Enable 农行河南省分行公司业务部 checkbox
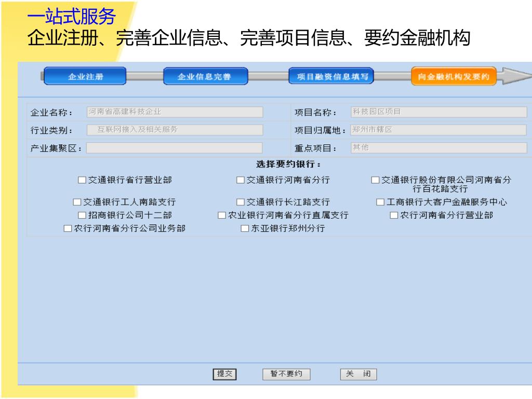 [x=67, y=229]
